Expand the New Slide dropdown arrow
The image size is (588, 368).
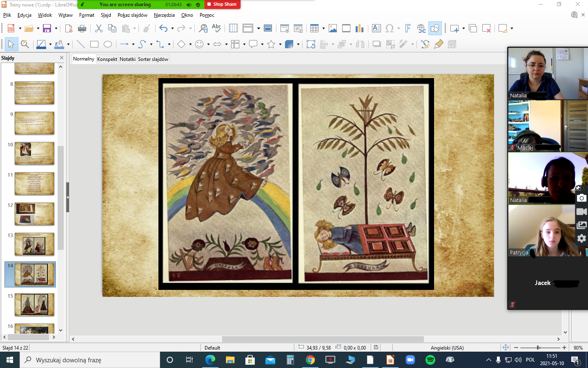463,28
